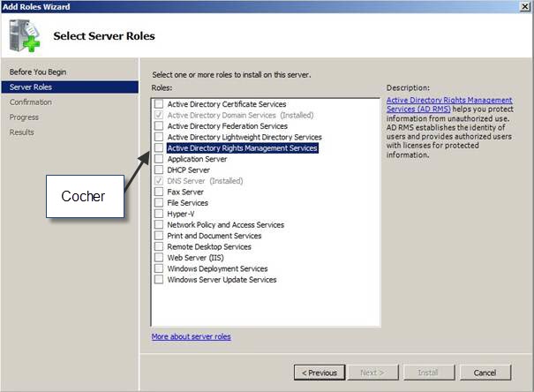Screen dimensions: 534x392
Task: Go to the Confirmation step
Action: (x=31, y=102)
